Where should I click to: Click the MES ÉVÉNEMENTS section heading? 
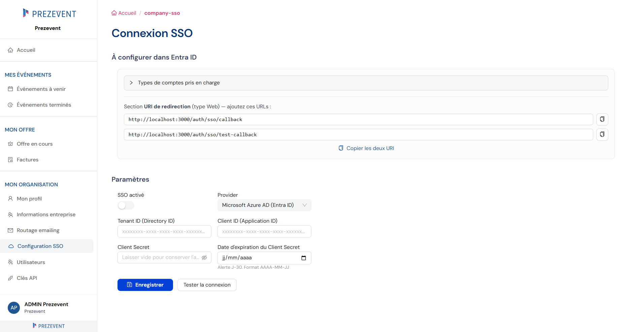28,75
